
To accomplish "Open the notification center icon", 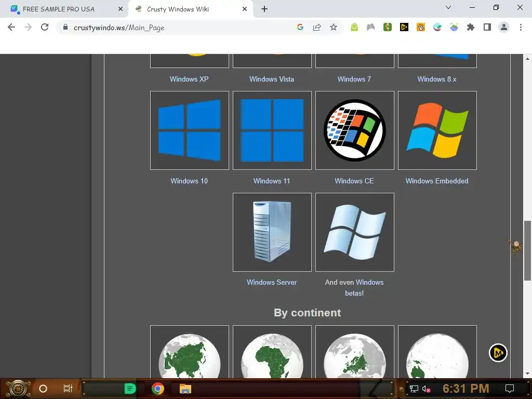I will (x=510, y=389).
